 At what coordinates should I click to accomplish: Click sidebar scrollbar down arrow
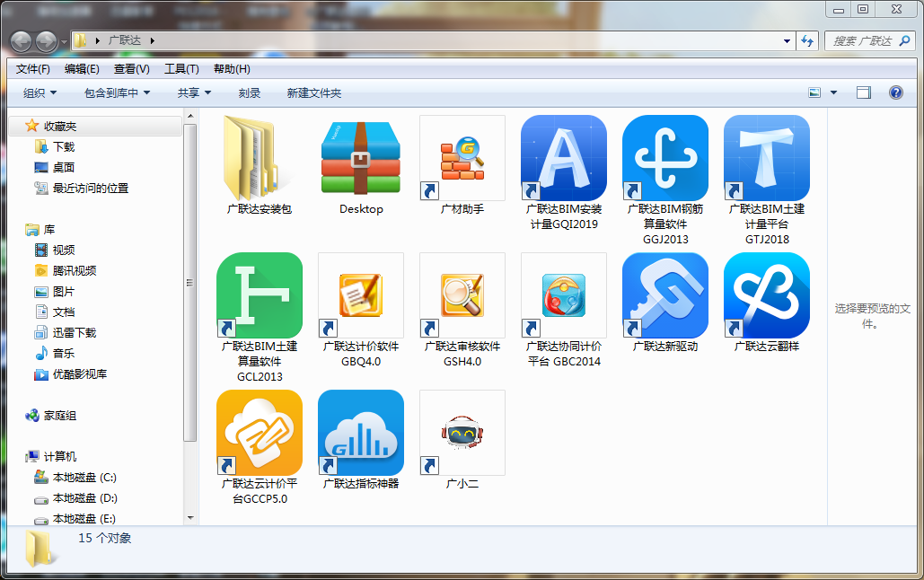click(x=190, y=518)
